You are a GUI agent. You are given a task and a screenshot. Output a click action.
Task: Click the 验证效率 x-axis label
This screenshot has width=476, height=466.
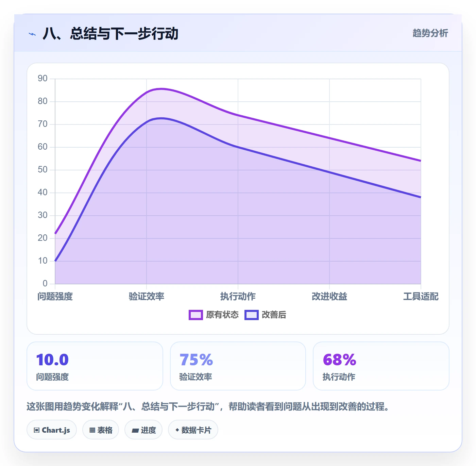click(x=147, y=297)
